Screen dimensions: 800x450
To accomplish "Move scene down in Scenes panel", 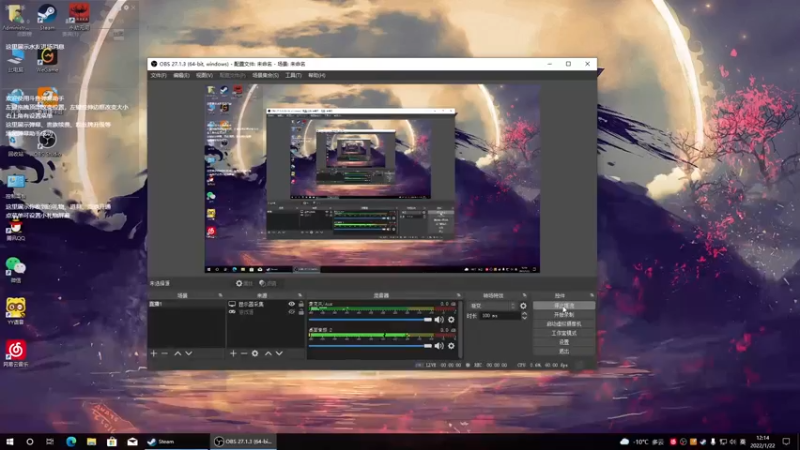I will (x=189, y=353).
